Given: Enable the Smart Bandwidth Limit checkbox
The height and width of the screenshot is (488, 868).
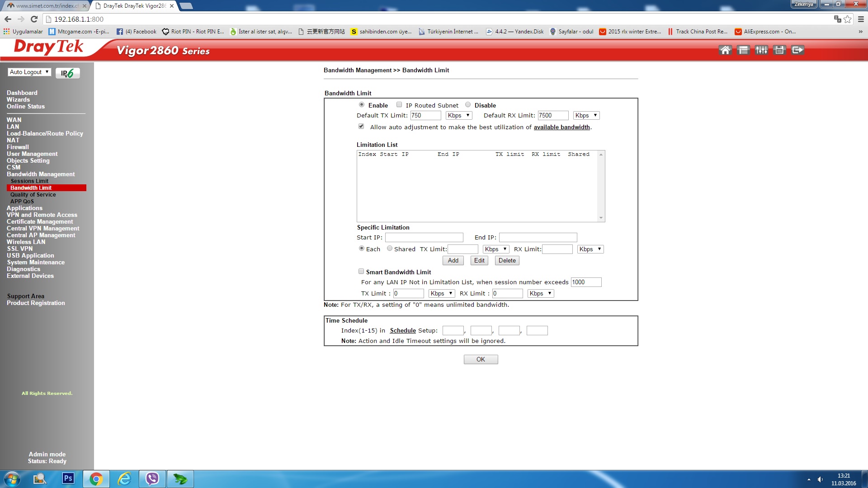Looking at the screenshot, I should point(361,272).
